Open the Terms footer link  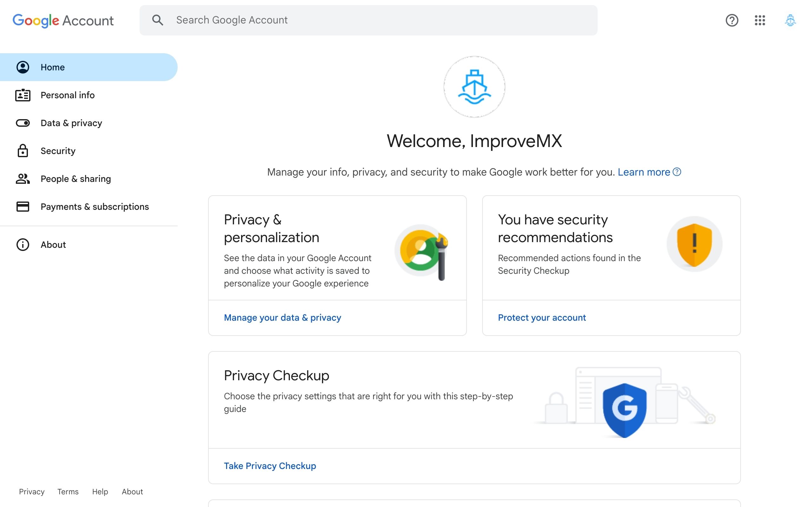click(x=68, y=491)
